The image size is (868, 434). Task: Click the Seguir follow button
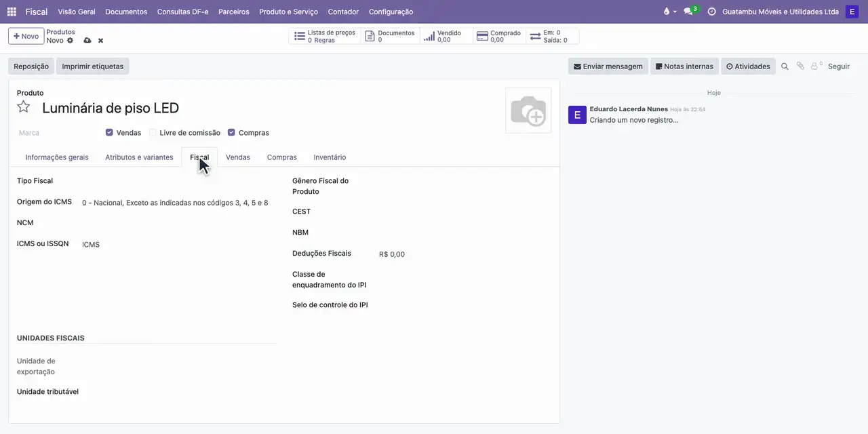click(x=839, y=66)
